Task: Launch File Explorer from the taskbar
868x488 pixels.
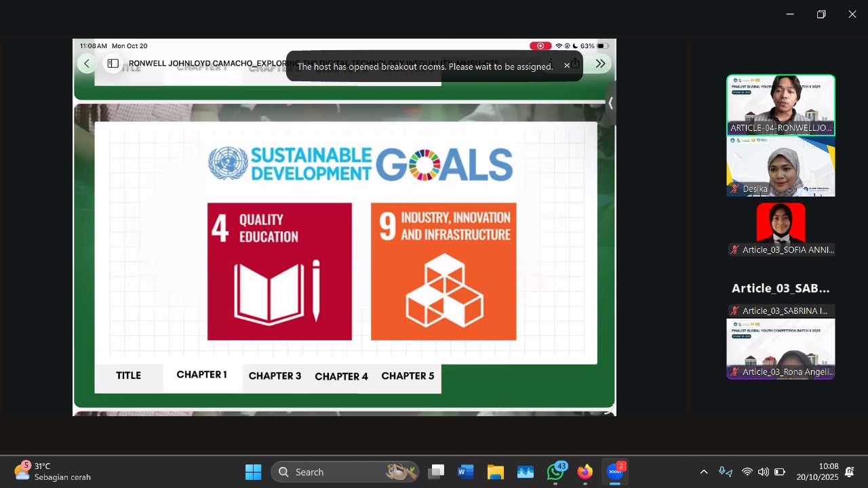Action: pos(496,472)
